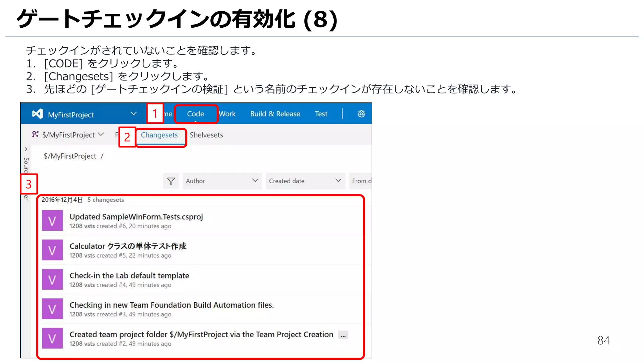Click the From date field
This screenshot has height=362, width=644.
tap(361, 181)
